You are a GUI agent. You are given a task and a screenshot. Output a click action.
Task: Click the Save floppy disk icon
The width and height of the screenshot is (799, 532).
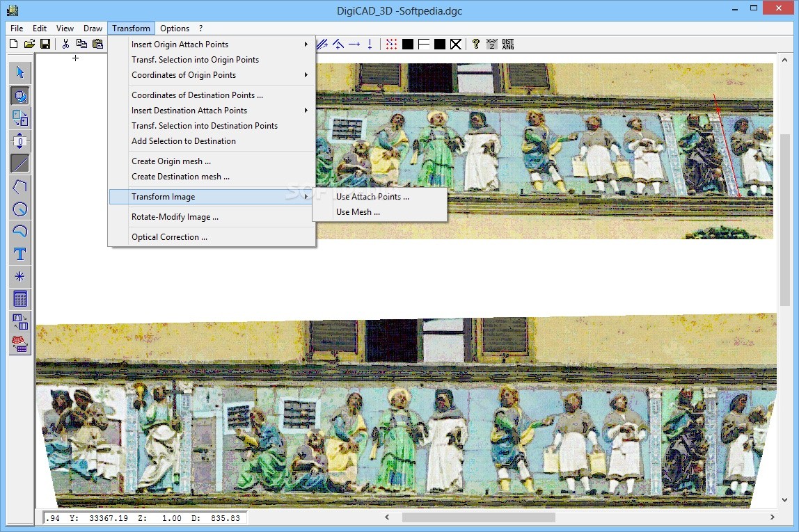[45, 45]
